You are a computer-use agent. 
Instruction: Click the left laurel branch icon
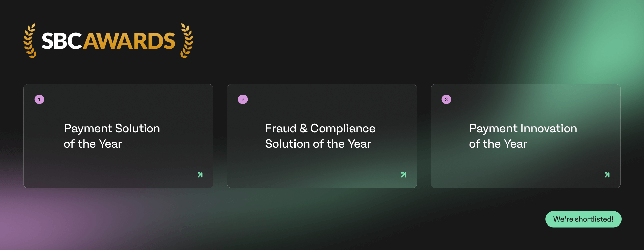point(30,40)
